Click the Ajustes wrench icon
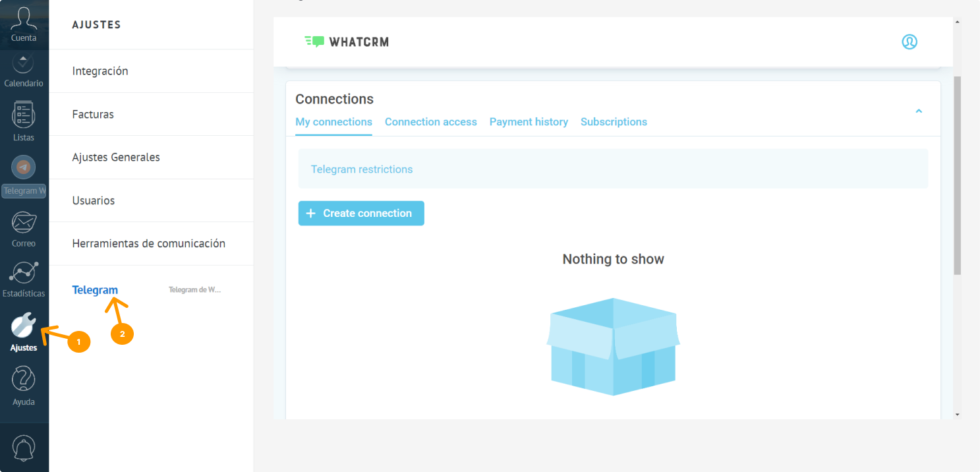This screenshot has height=472, width=980. coord(24,326)
